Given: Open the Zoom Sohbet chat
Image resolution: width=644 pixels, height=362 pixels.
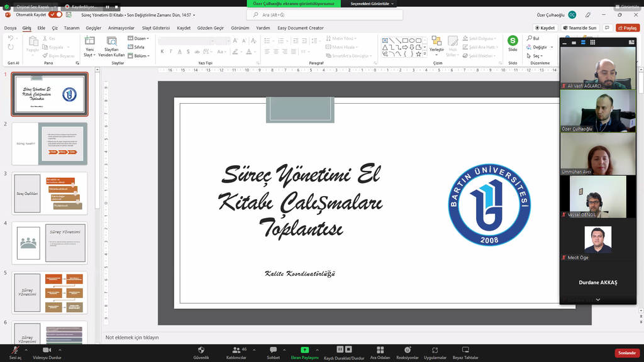Looking at the screenshot, I should [x=273, y=353].
